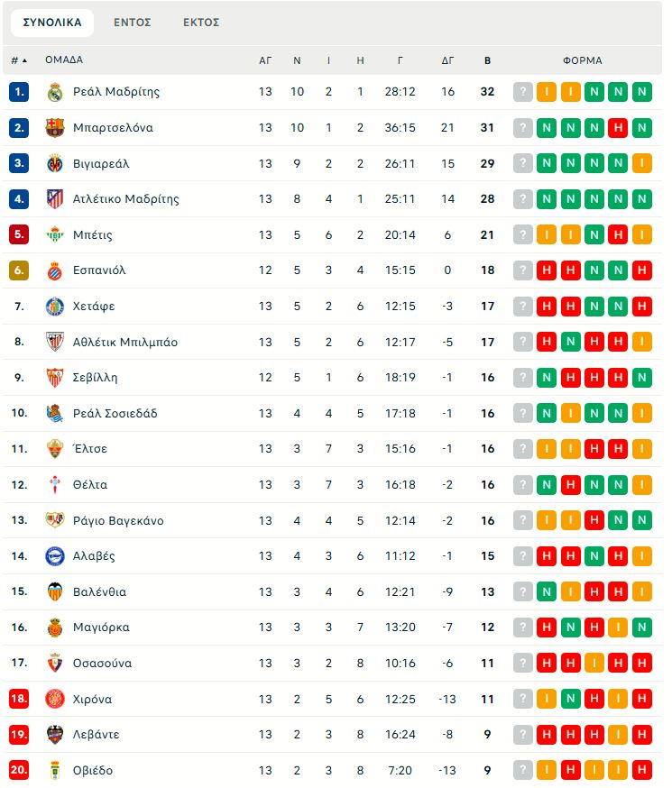
Task: Click the Levante club crest icon
Action: point(55,734)
